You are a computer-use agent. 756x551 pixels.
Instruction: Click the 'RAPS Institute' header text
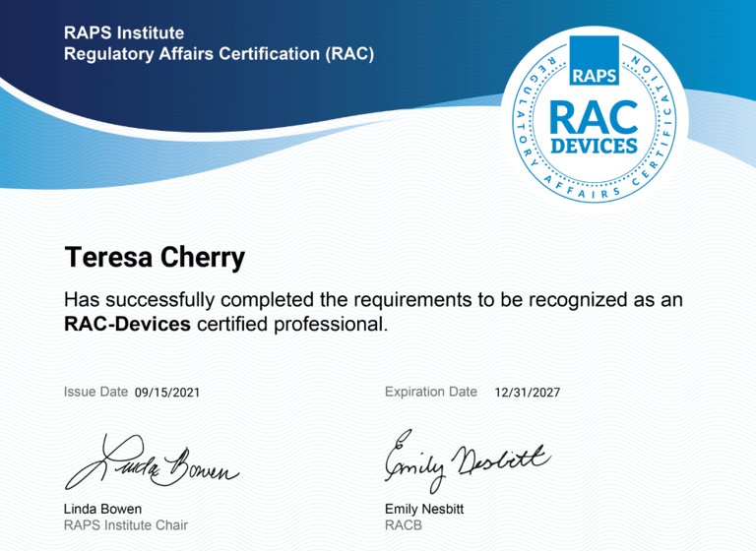124,32
